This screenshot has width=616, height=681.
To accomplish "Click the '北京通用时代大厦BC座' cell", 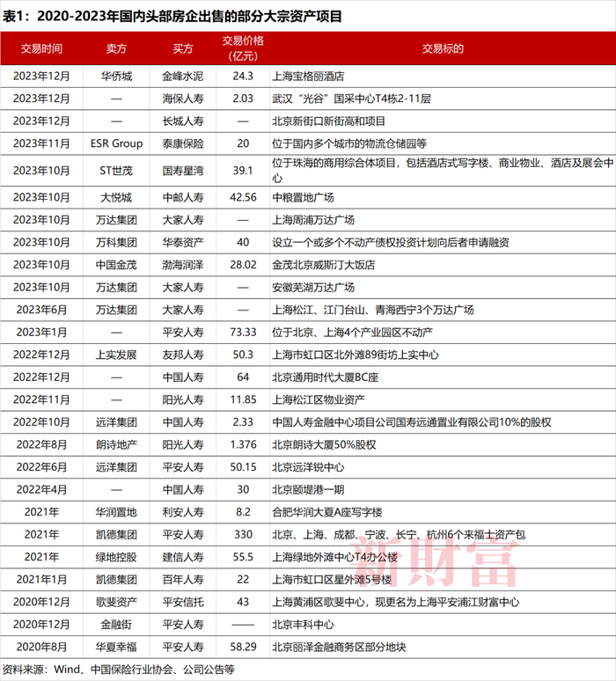I will pos(326,377).
